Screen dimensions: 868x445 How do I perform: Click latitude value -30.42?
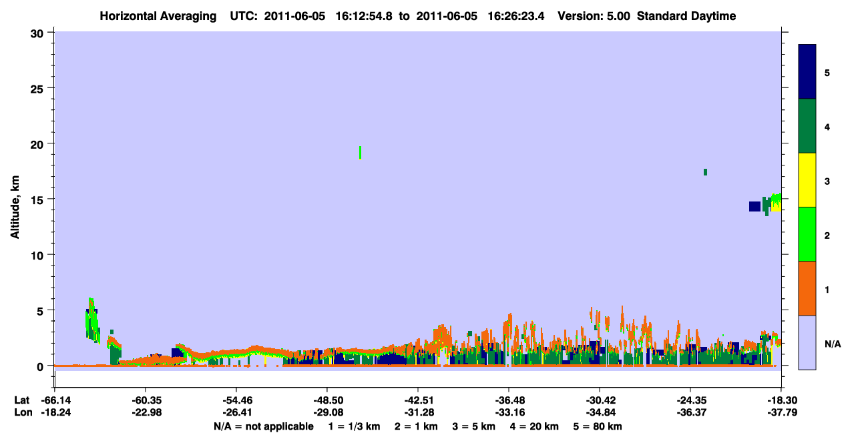(600, 400)
